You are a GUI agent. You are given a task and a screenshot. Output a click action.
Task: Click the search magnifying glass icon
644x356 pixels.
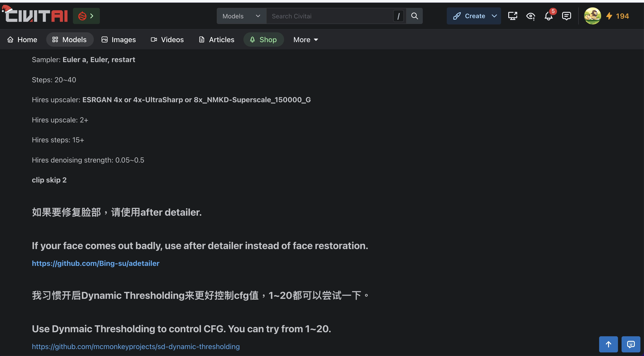click(x=414, y=16)
